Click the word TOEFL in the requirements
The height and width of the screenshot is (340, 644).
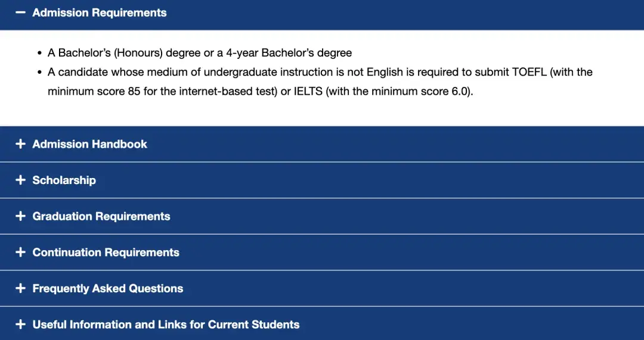pyautogui.click(x=529, y=72)
